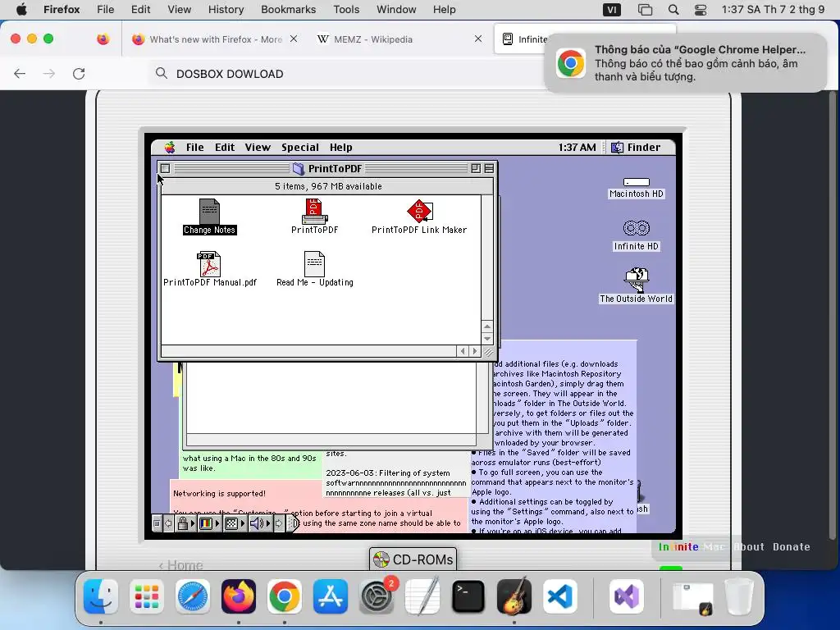Viewport: 840px width, 630px height.
Task: Reload the current Firefox page
Action: tap(79, 73)
